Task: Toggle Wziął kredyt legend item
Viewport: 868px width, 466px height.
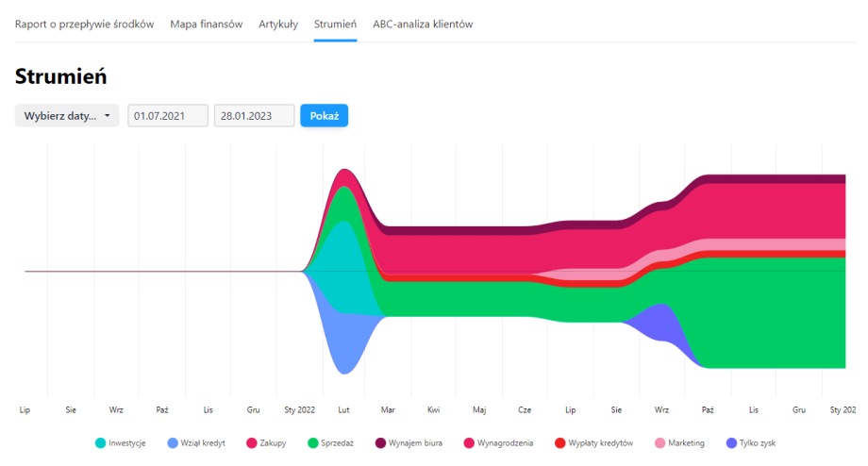Action: (196, 442)
